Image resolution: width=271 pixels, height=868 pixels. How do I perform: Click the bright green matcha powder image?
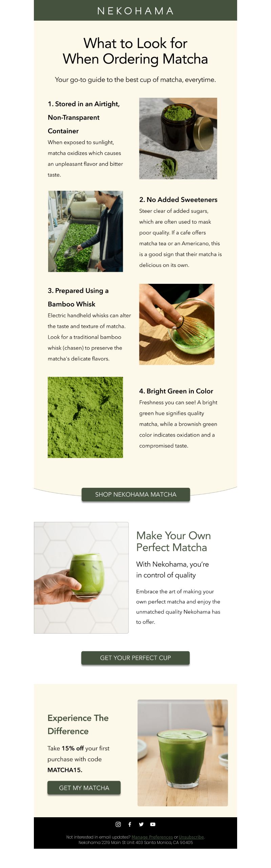[x=85, y=417]
